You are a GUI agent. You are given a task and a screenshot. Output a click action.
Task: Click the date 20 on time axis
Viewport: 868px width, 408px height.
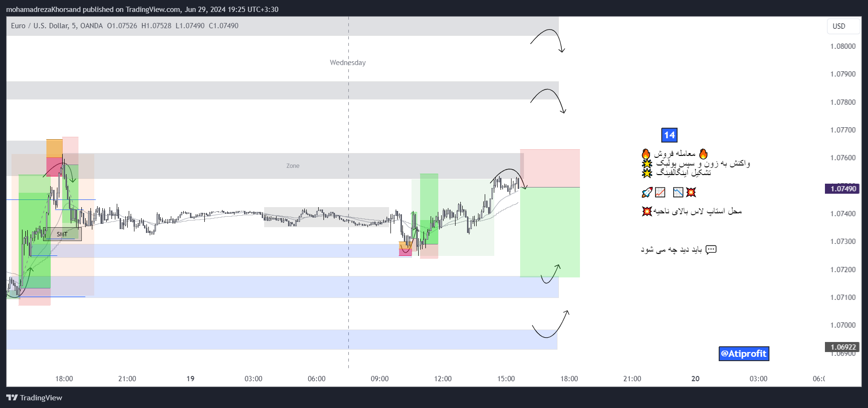[695, 379]
